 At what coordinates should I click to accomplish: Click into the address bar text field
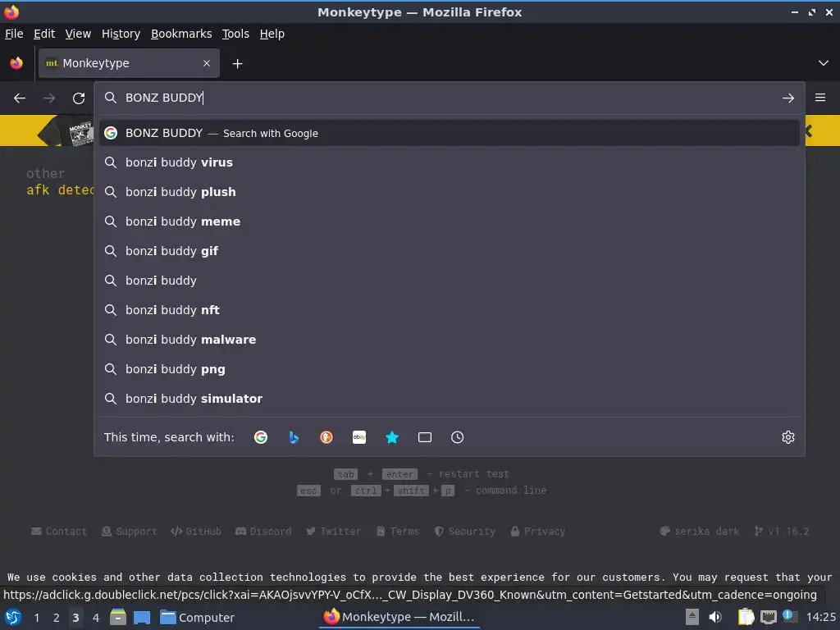(450, 98)
